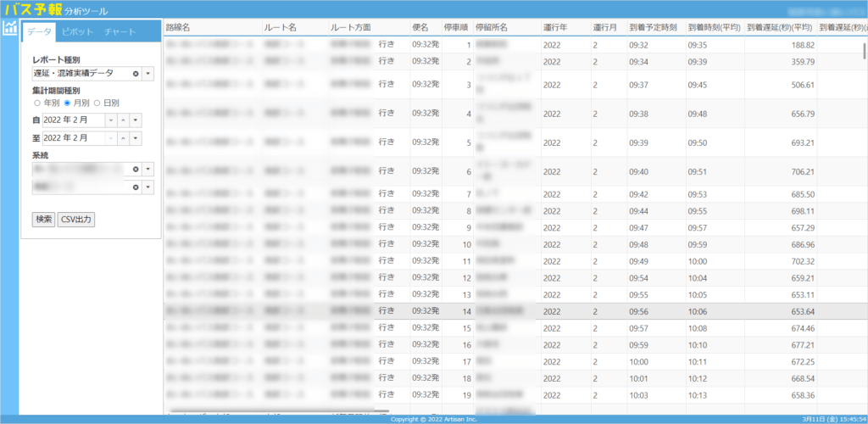868x424 pixels.
Task: Switch to the チャート tab
Action: pos(120,31)
